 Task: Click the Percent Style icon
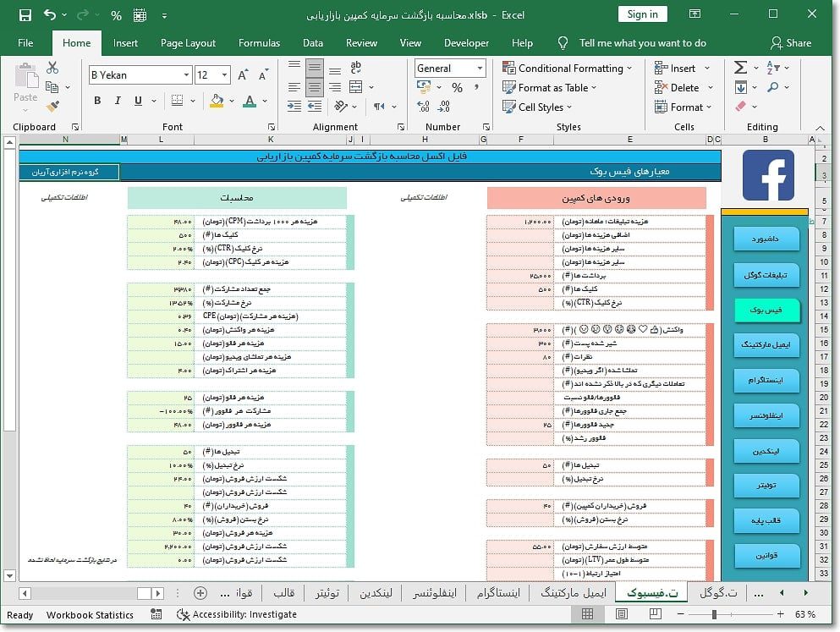457,87
